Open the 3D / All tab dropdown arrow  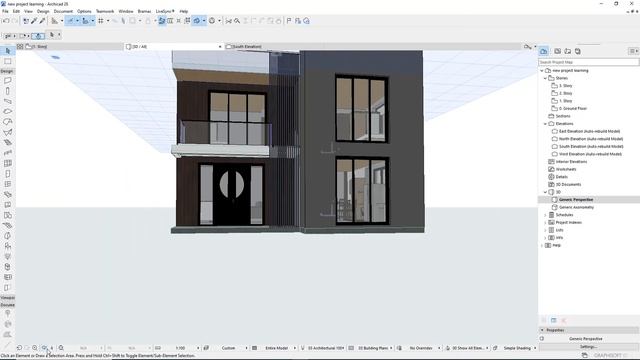point(220,47)
